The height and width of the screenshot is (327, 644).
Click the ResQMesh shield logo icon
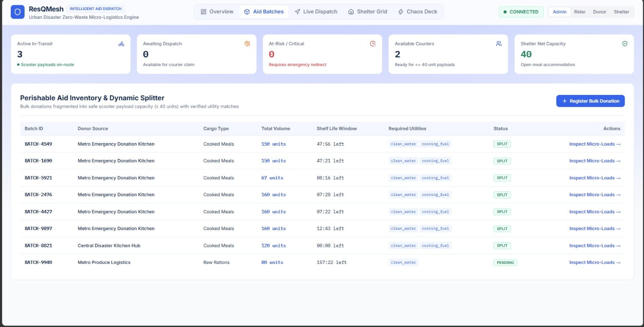tap(17, 12)
